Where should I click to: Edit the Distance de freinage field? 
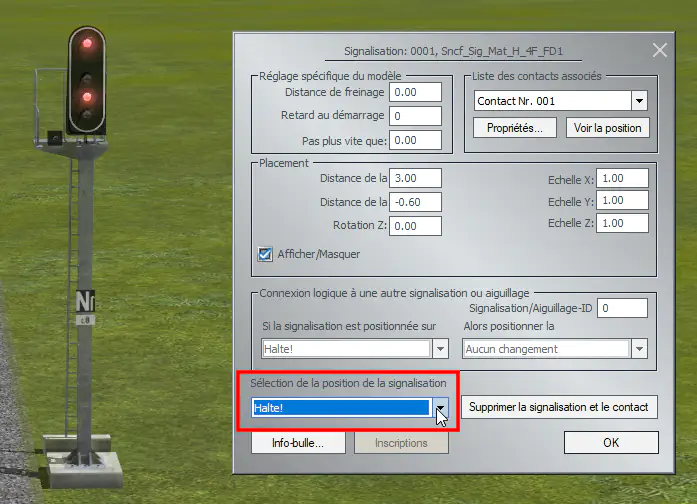[415, 92]
